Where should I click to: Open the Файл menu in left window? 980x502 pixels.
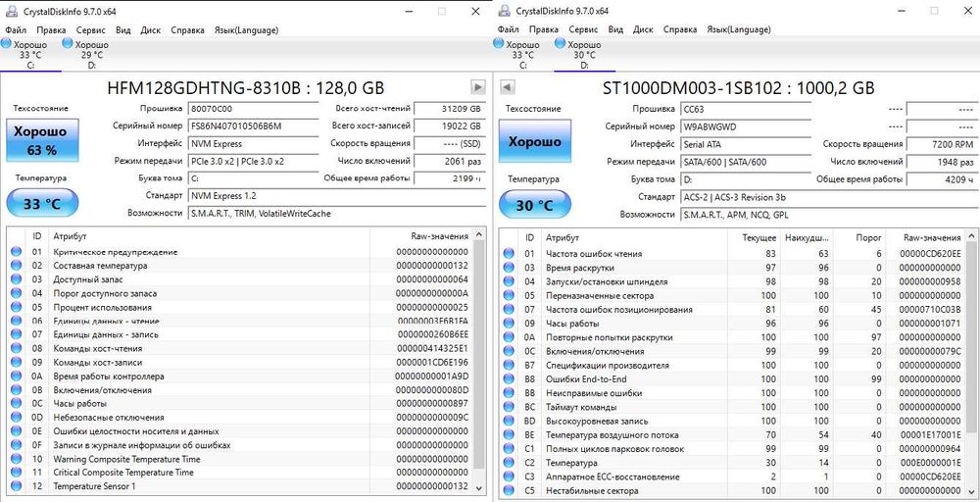click(17, 29)
